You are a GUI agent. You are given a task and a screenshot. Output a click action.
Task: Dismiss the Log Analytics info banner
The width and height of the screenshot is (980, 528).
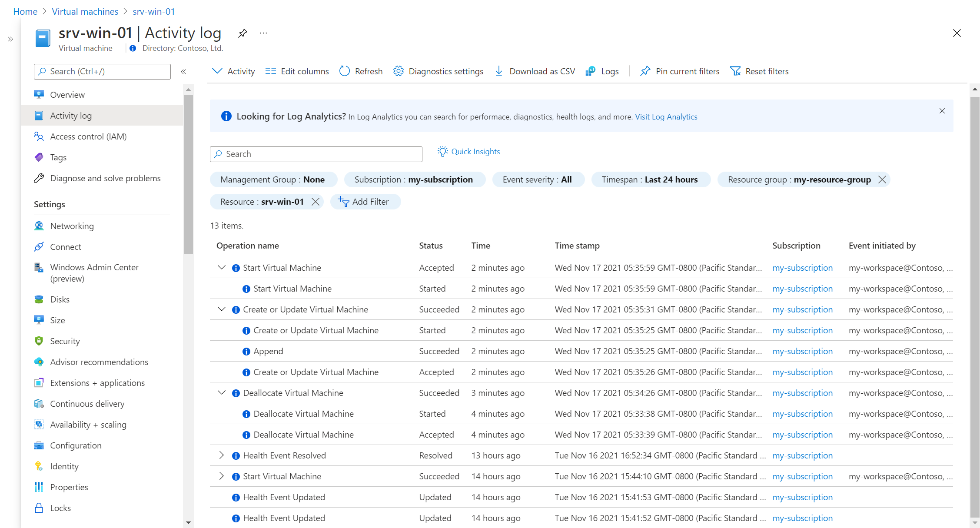tap(942, 111)
